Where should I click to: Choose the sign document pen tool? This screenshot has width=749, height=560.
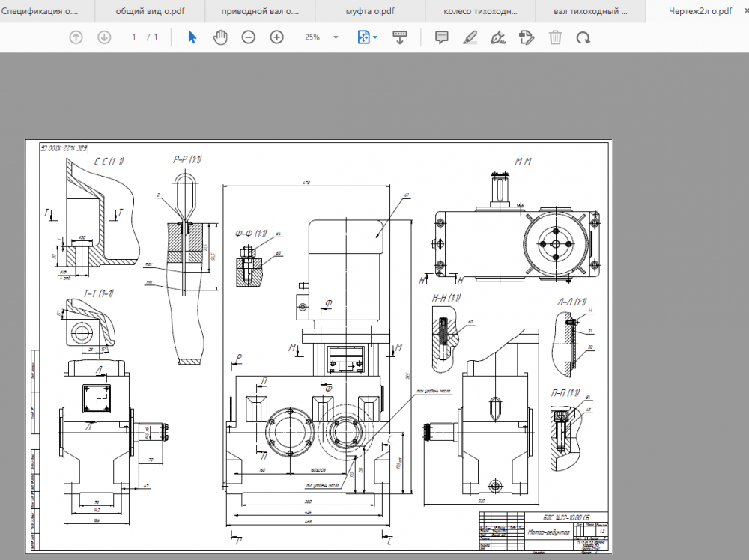point(497,37)
